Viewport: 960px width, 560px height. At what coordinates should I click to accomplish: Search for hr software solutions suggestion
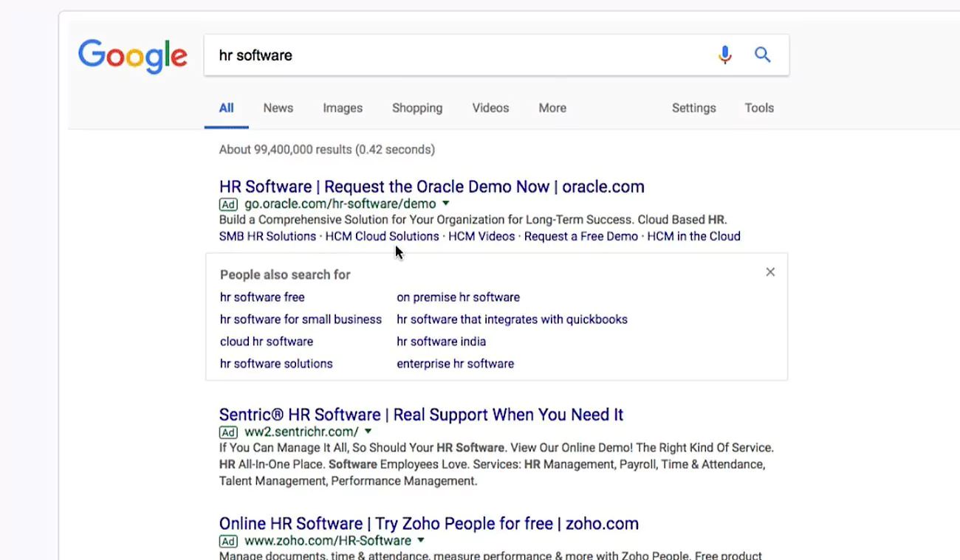pyautogui.click(x=276, y=364)
